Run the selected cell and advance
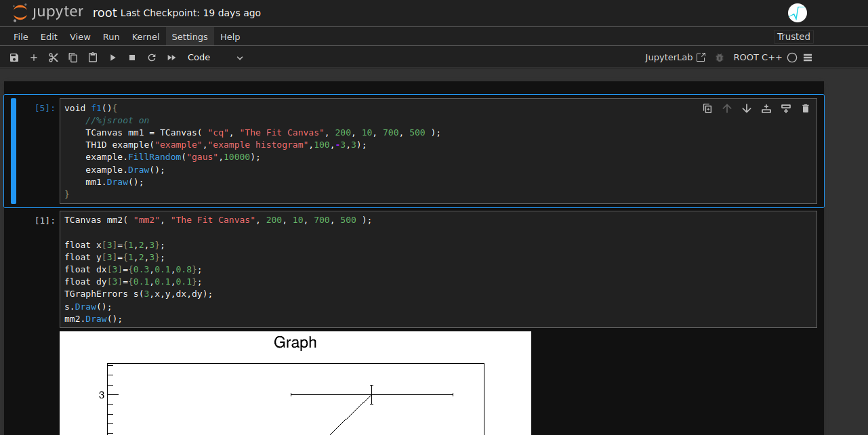 click(112, 58)
